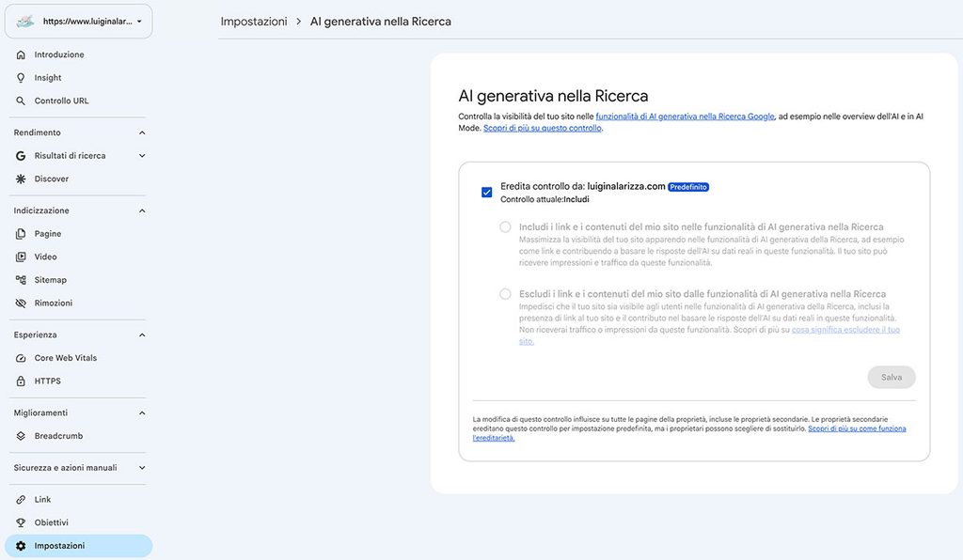963x560 pixels.
Task: Select the Includi i link radio button
Action: (x=505, y=227)
